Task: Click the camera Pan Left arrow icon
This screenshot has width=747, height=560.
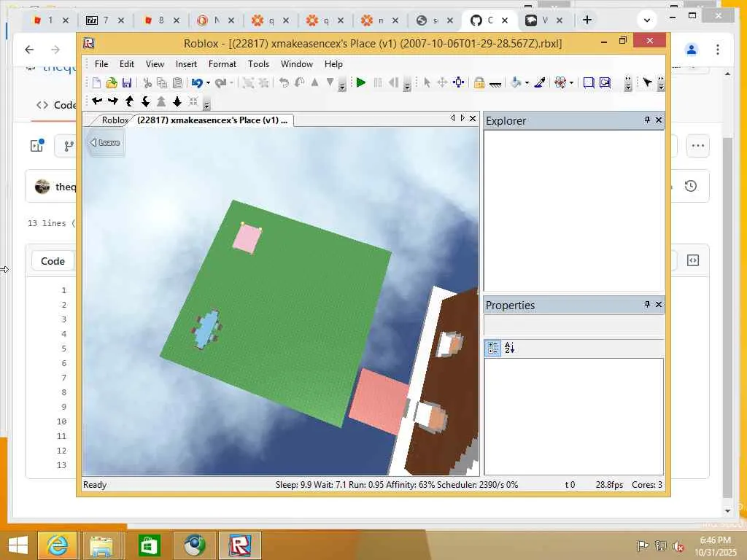Action: point(97,101)
